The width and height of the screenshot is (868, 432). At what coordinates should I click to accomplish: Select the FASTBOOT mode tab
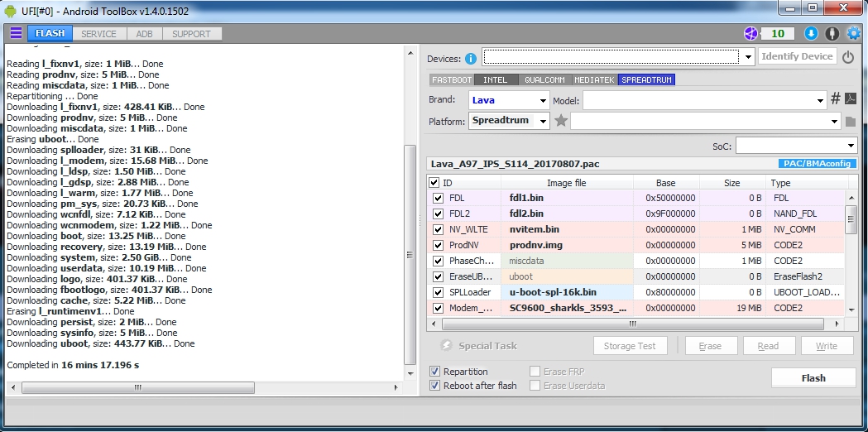tap(453, 79)
